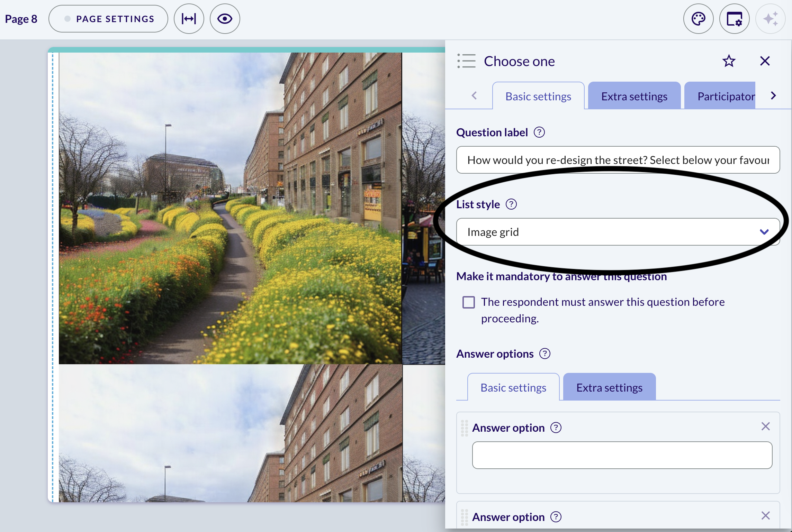Open the window settings gear icon
Image resolution: width=792 pixels, height=532 pixels.
click(x=735, y=19)
